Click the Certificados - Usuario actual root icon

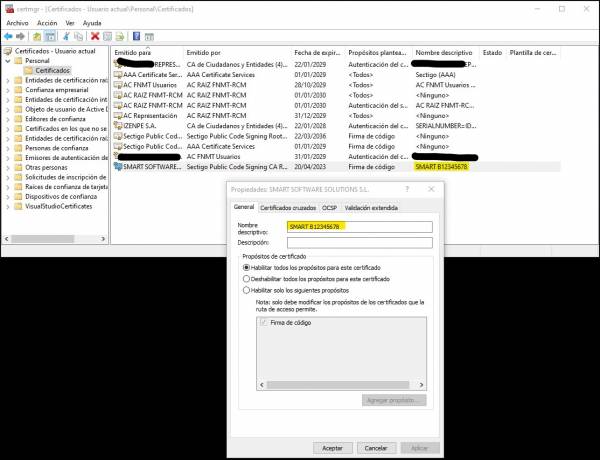pos(8,51)
